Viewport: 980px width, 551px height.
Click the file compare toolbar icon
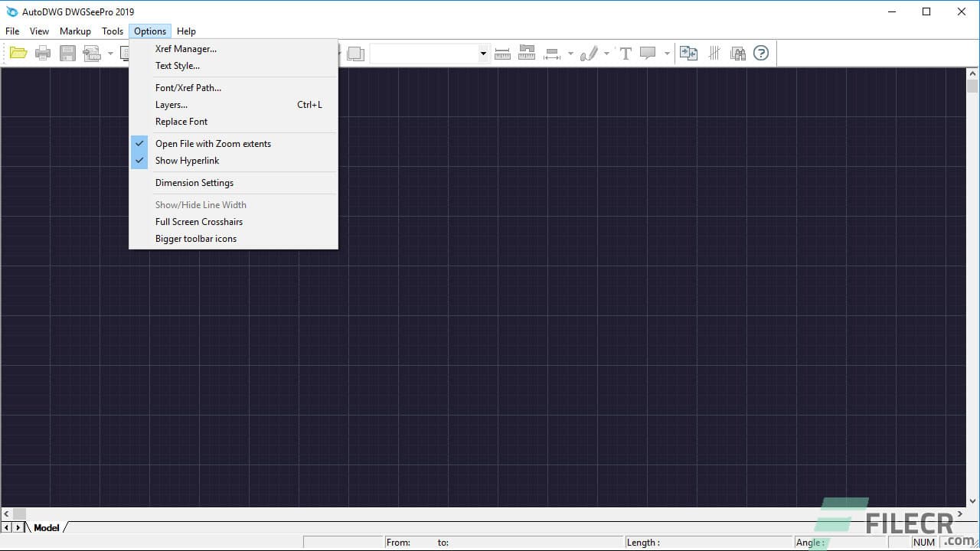click(688, 53)
